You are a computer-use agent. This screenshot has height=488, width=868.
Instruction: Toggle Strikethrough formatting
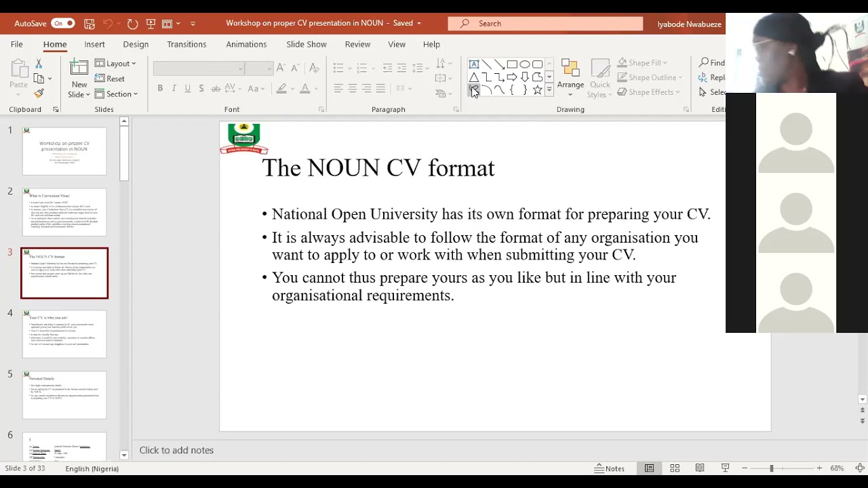pyautogui.click(x=216, y=89)
